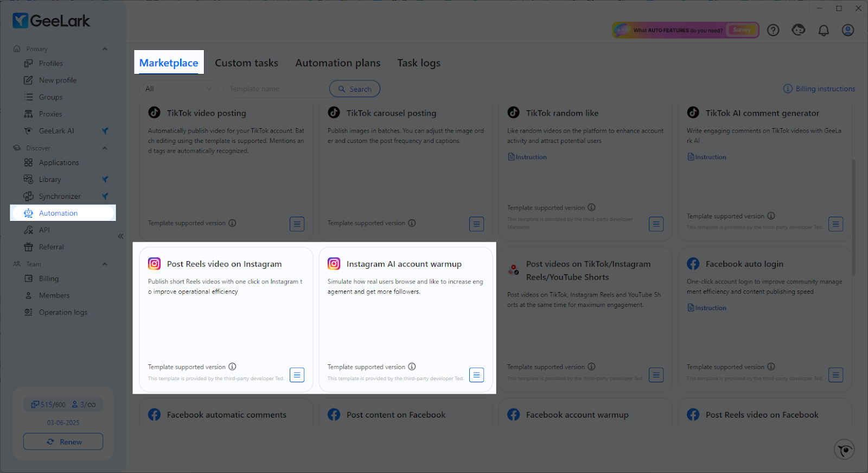Open Instruction link on TikTok AI comment generator card
This screenshot has height=473, width=868.
(x=707, y=157)
